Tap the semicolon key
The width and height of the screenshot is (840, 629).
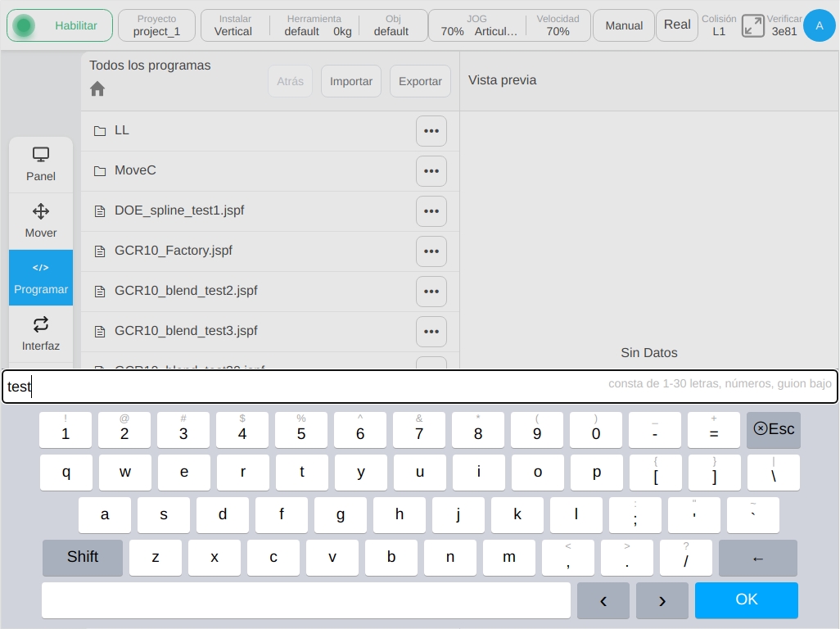pyautogui.click(x=635, y=515)
